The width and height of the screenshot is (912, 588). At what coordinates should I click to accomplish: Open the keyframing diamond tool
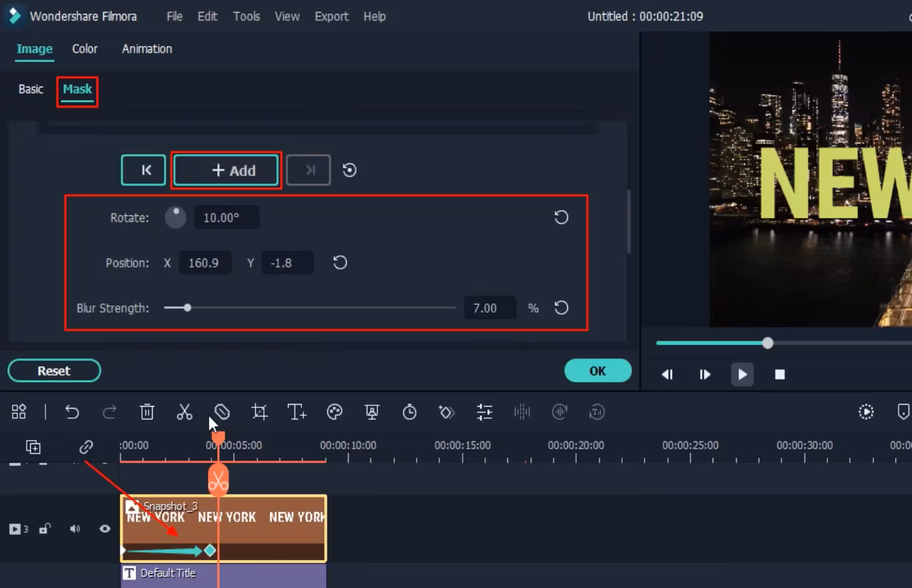[447, 412]
